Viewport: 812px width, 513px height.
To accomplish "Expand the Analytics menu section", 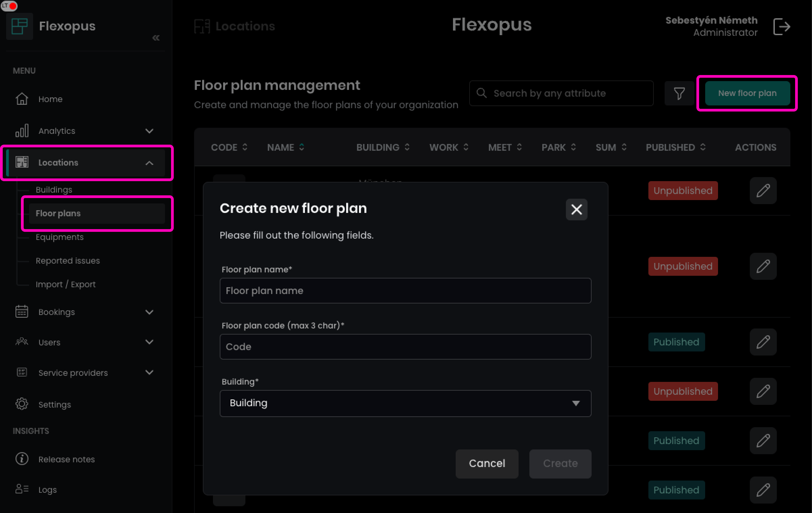I will pos(149,131).
